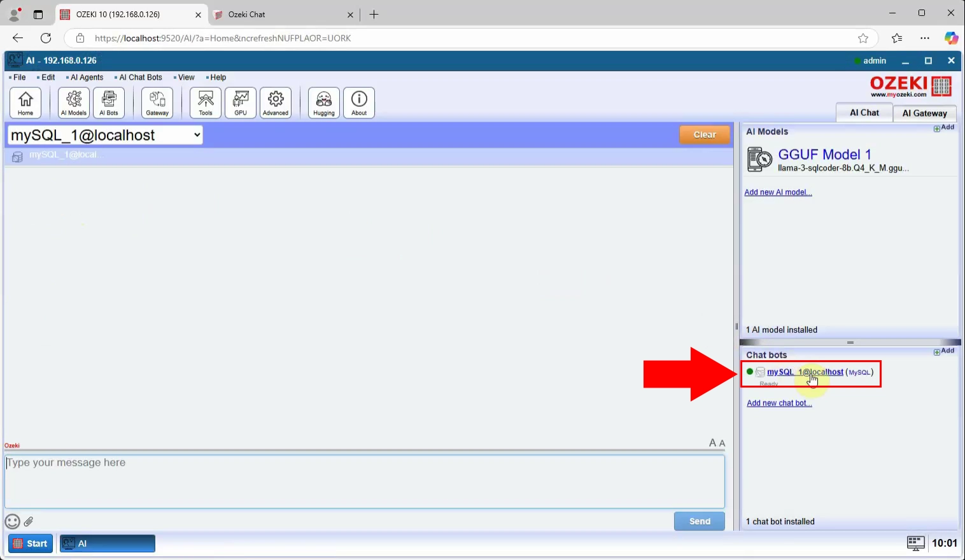965x560 pixels.
Task: Click the AI taskbar button
Action: [x=108, y=543]
